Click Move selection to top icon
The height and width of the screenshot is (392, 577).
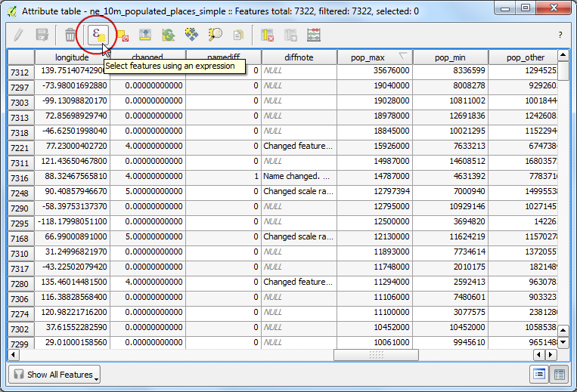point(145,35)
